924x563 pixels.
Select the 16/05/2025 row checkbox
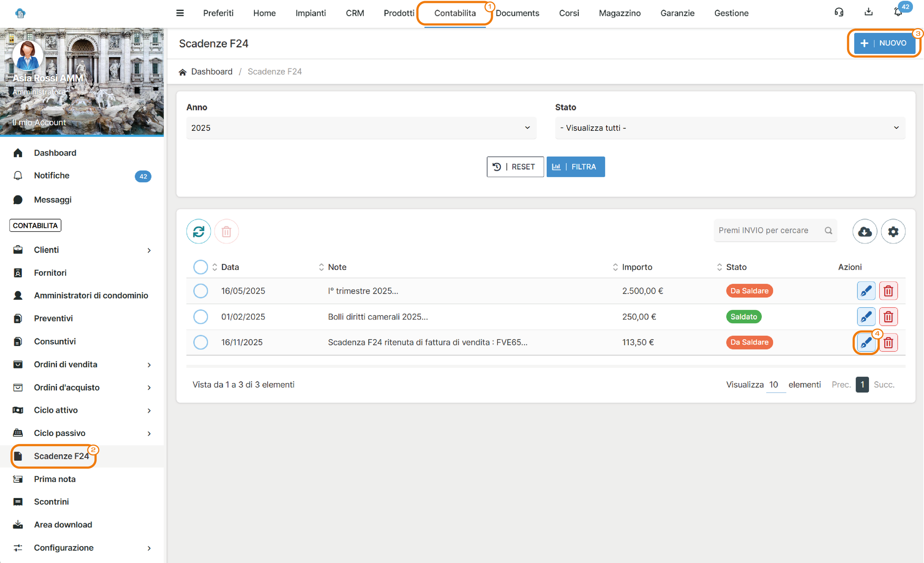200,290
